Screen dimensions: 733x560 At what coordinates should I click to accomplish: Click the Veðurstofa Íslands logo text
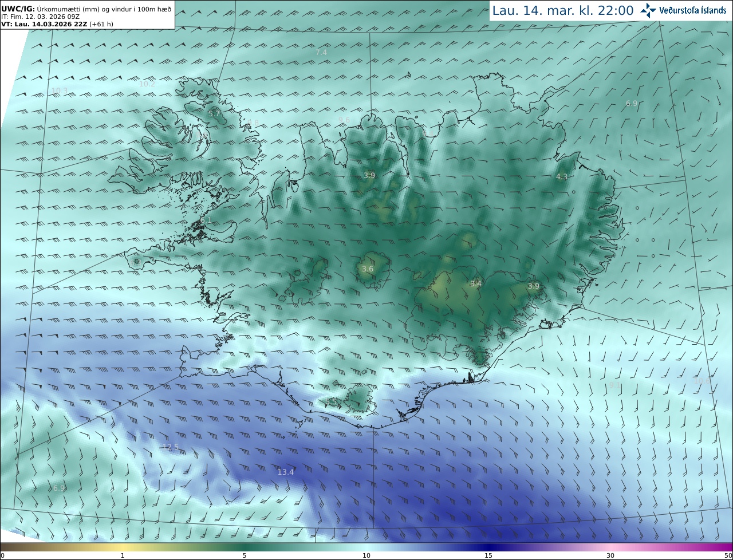coord(693,10)
